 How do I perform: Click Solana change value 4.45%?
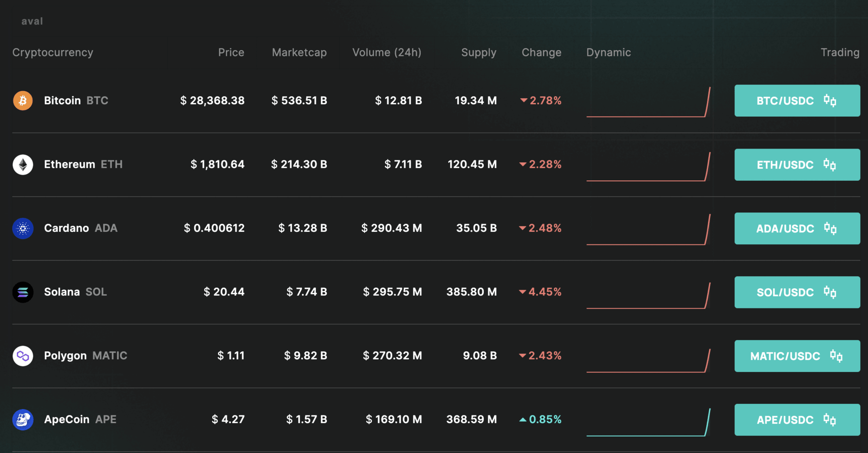coord(541,292)
